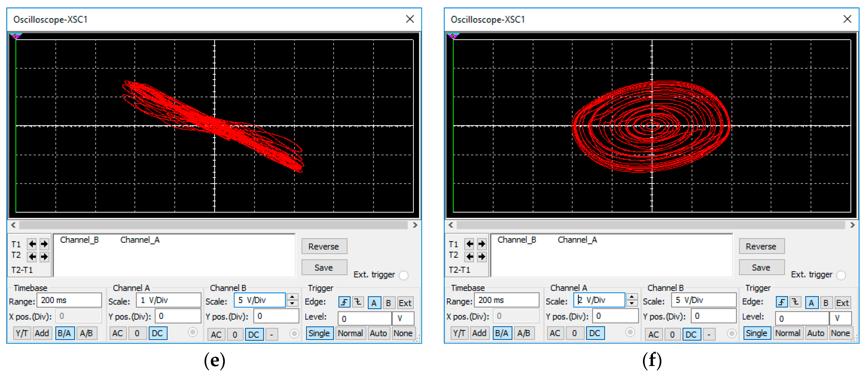Click the T1 left arrow cursor control

[x=32, y=244]
